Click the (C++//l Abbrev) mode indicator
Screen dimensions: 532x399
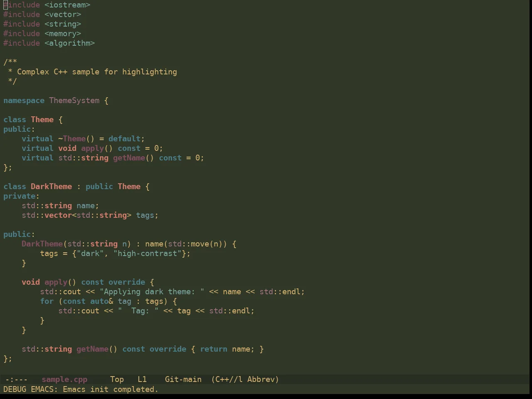pyautogui.click(x=245, y=379)
